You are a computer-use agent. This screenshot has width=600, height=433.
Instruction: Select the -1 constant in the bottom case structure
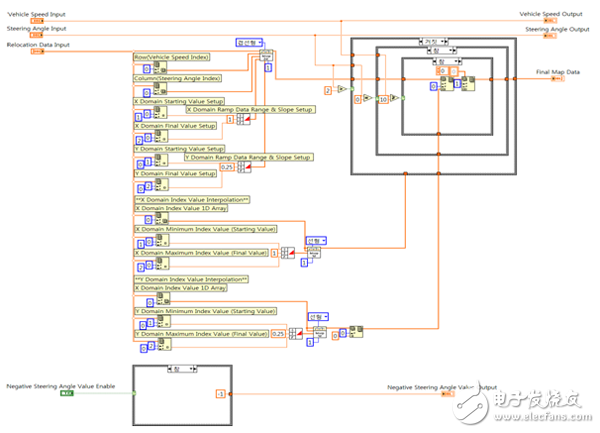point(220,394)
